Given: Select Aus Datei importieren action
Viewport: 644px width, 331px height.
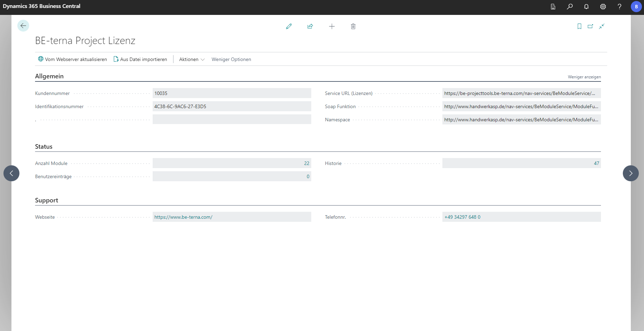Looking at the screenshot, I should [x=140, y=59].
